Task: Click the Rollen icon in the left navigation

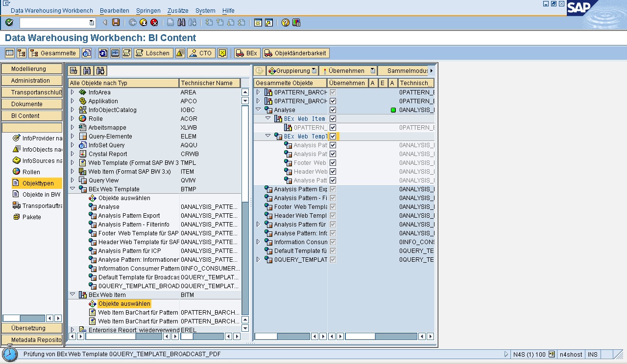Action: pyautogui.click(x=17, y=172)
